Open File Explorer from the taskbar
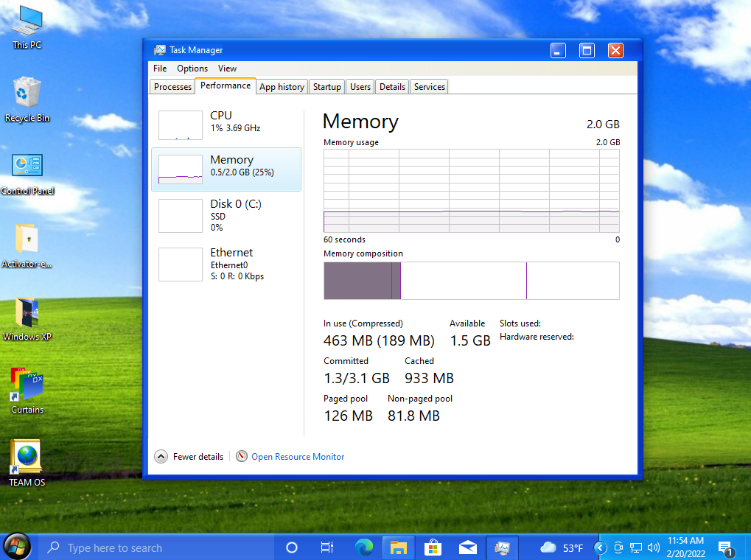 [x=399, y=547]
